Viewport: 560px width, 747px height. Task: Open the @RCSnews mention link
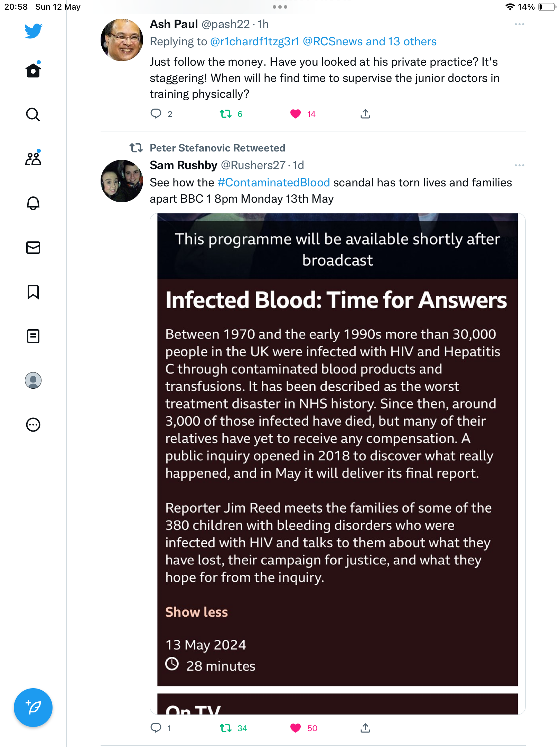click(x=333, y=41)
